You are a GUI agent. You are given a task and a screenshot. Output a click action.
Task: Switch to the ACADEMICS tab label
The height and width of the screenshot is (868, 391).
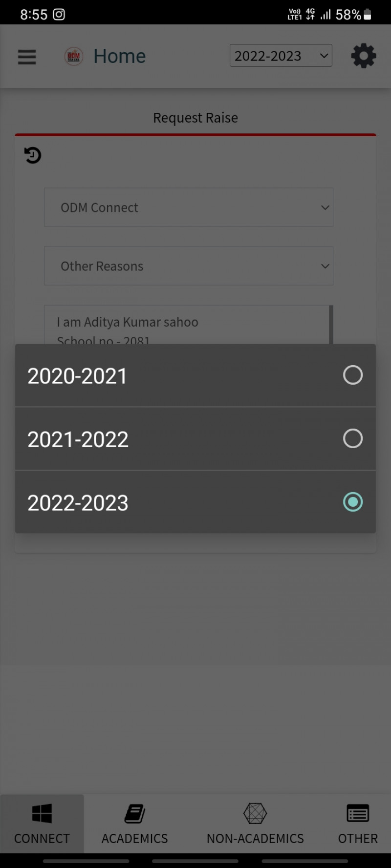[x=135, y=838]
